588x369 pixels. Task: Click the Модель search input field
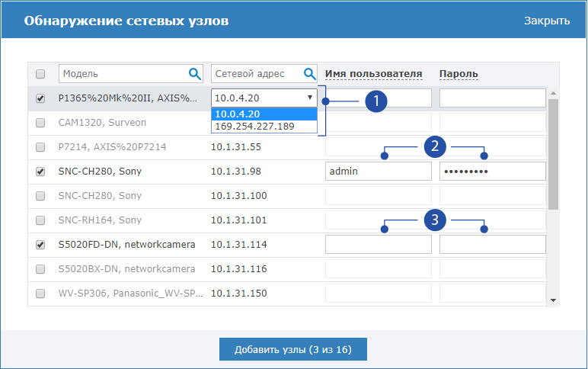122,74
